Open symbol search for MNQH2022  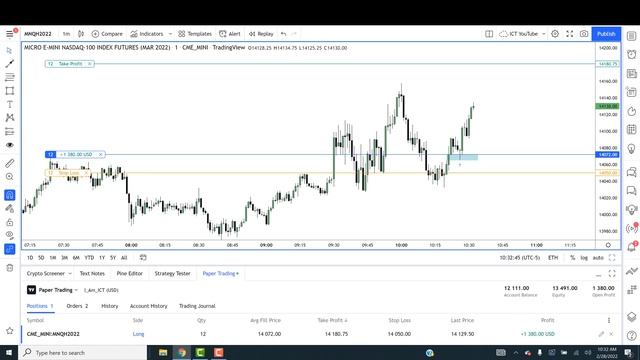click(x=38, y=34)
